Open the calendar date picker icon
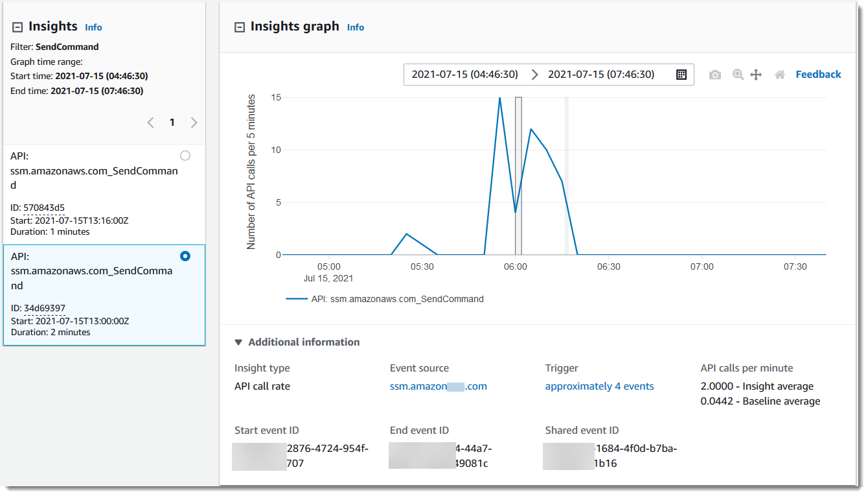 [x=681, y=75]
